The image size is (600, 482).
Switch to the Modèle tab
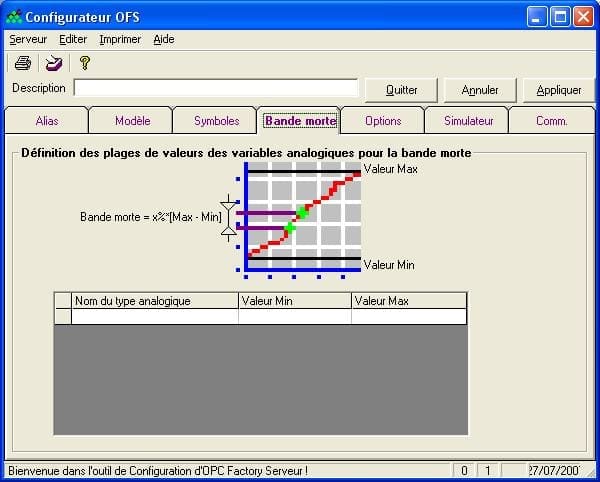132,121
